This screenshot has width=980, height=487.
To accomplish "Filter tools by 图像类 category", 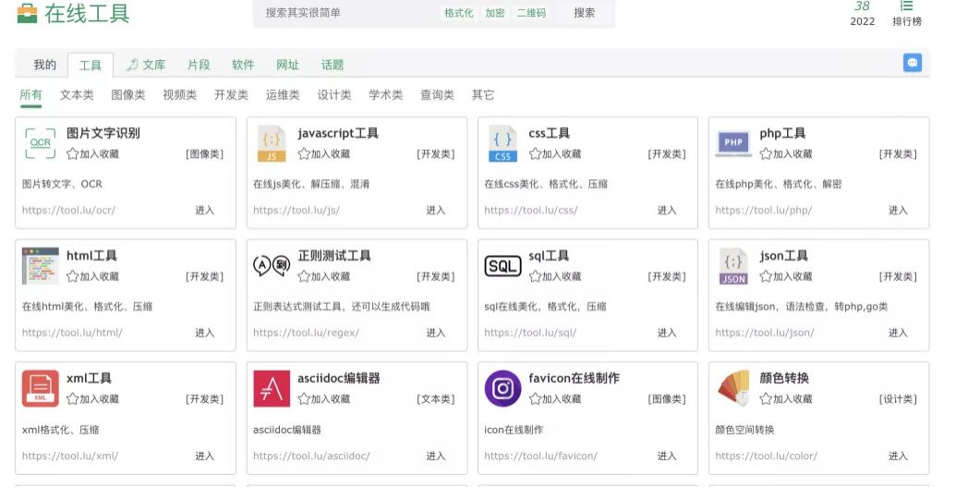I will pos(128,95).
